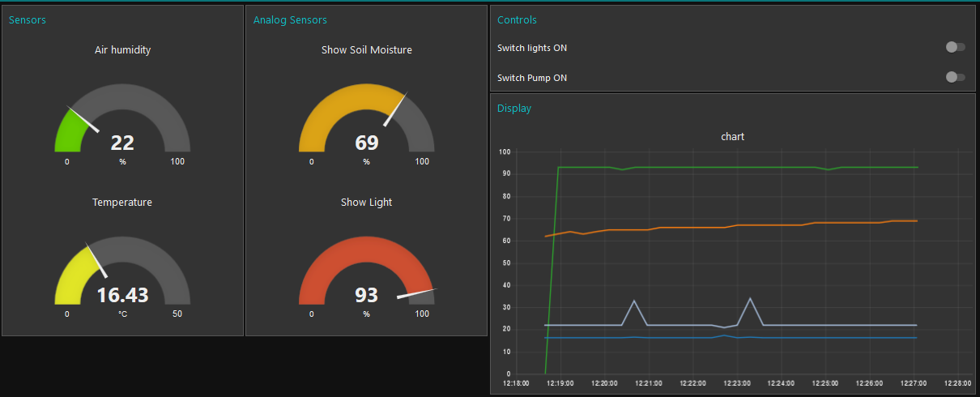The height and width of the screenshot is (397, 980).
Task: Click the Display panel title
Action: [x=514, y=108]
